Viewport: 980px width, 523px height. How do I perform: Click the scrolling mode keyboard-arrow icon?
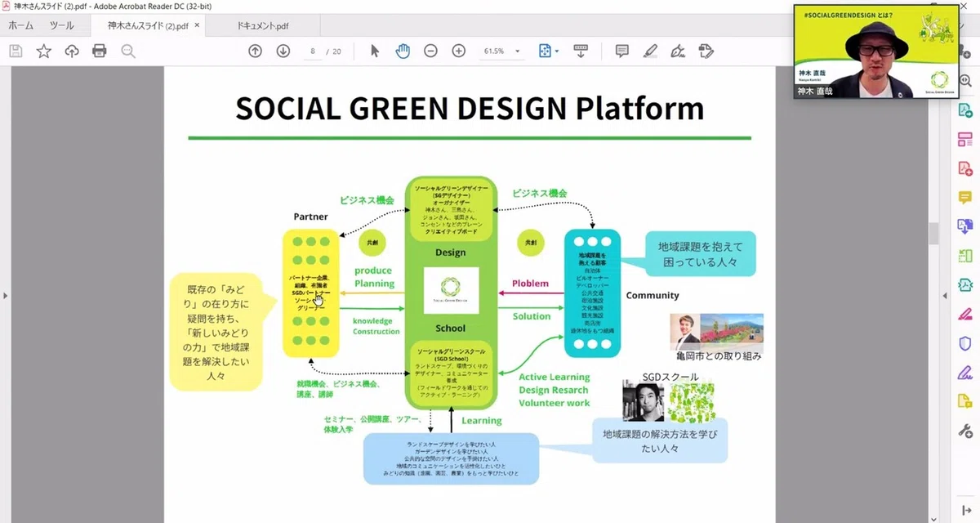tap(581, 51)
